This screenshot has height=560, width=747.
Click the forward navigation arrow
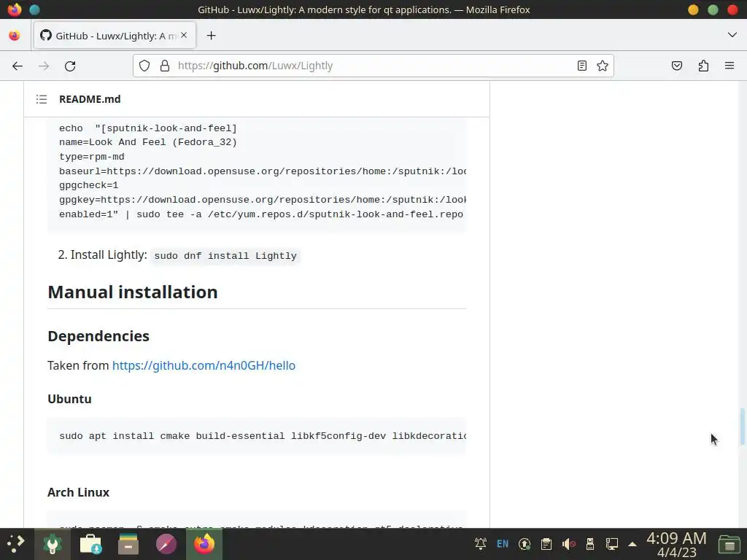pos(44,66)
